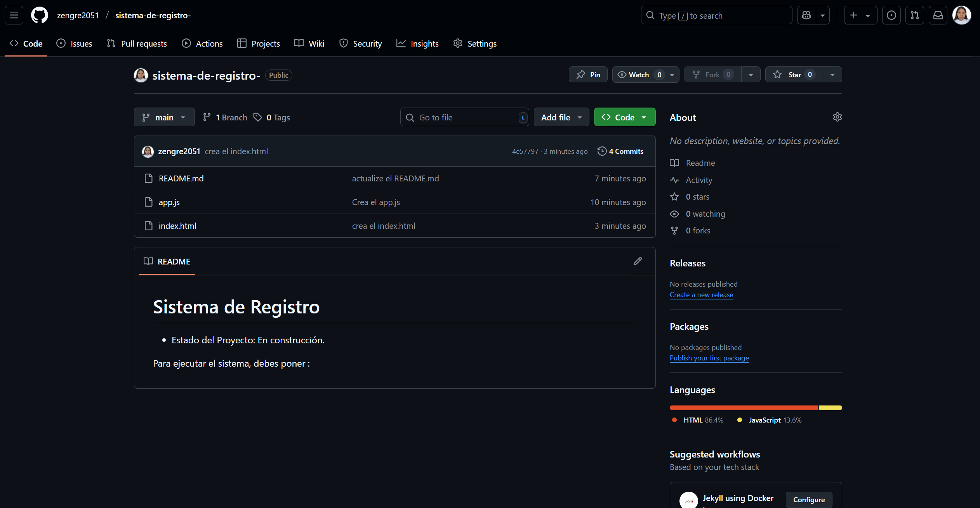
Task: Switch to Pull requests tab
Action: point(137,43)
